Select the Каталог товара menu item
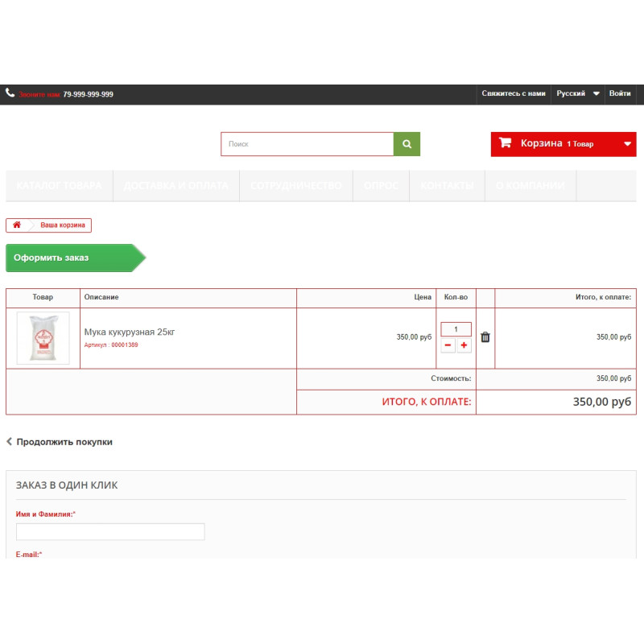This screenshot has width=644, height=644. [x=58, y=185]
